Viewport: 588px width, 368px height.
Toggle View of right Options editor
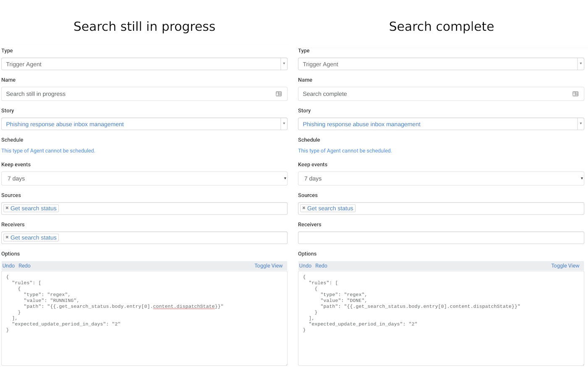pyautogui.click(x=565, y=266)
